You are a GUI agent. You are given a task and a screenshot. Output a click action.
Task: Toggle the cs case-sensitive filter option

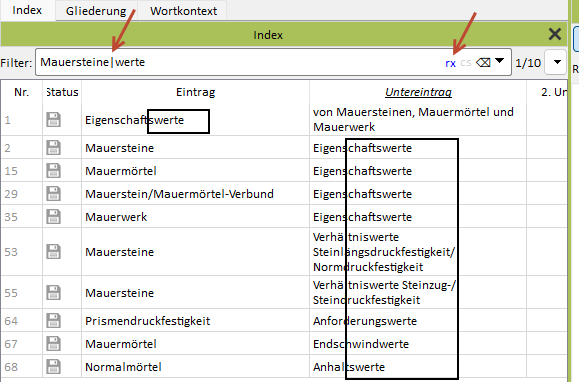466,63
